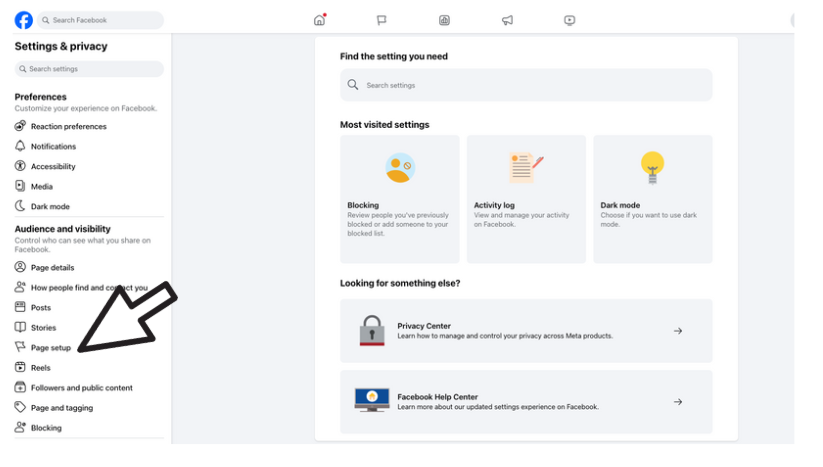
Task: Open the Blocking card in most visited
Action: [x=399, y=199]
